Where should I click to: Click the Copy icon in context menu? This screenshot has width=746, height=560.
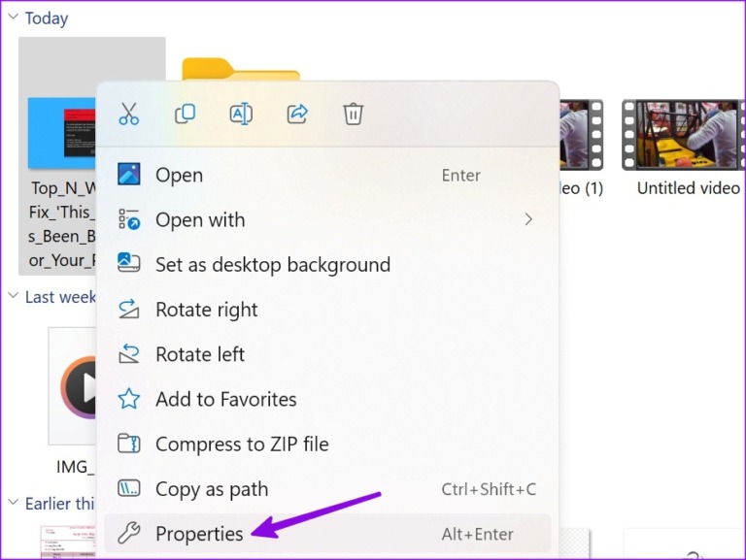point(185,115)
